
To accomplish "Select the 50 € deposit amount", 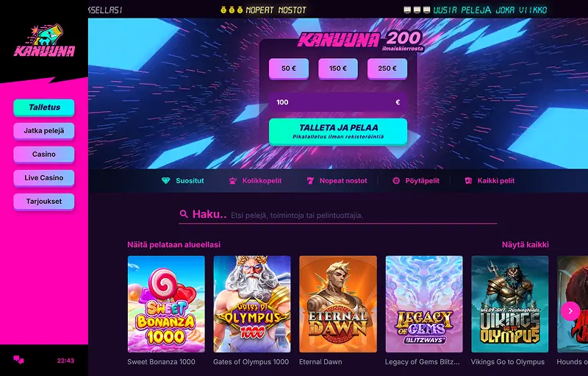I will pos(289,68).
